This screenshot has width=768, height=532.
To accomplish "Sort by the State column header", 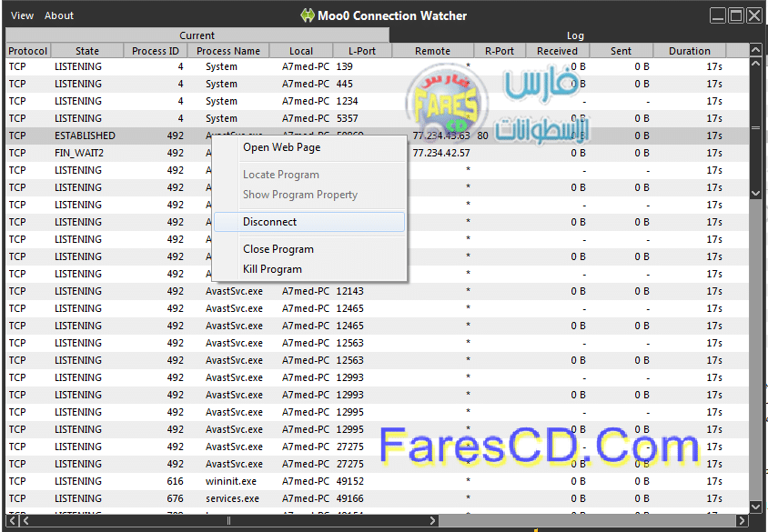I will point(87,51).
